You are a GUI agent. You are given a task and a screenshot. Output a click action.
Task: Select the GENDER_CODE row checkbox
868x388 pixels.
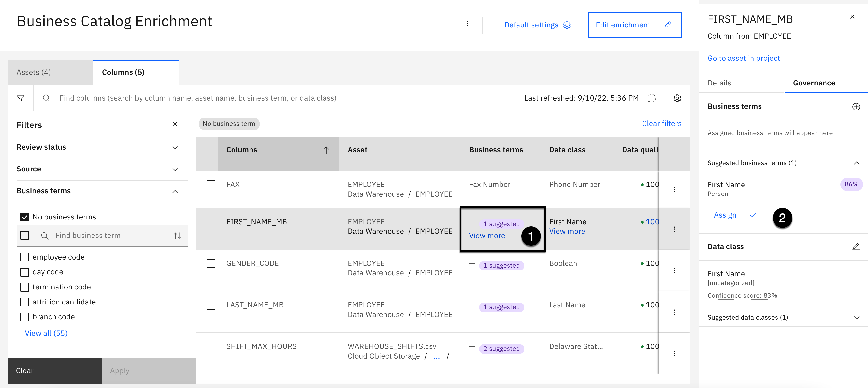(x=211, y=264)
